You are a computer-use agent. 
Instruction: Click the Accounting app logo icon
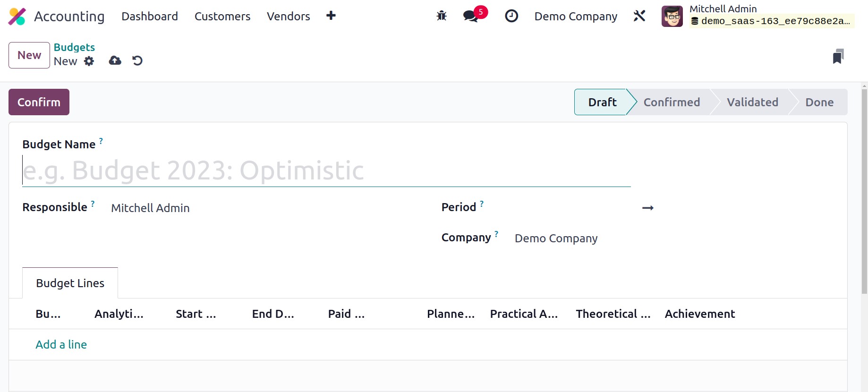click(x=17, y=17)
